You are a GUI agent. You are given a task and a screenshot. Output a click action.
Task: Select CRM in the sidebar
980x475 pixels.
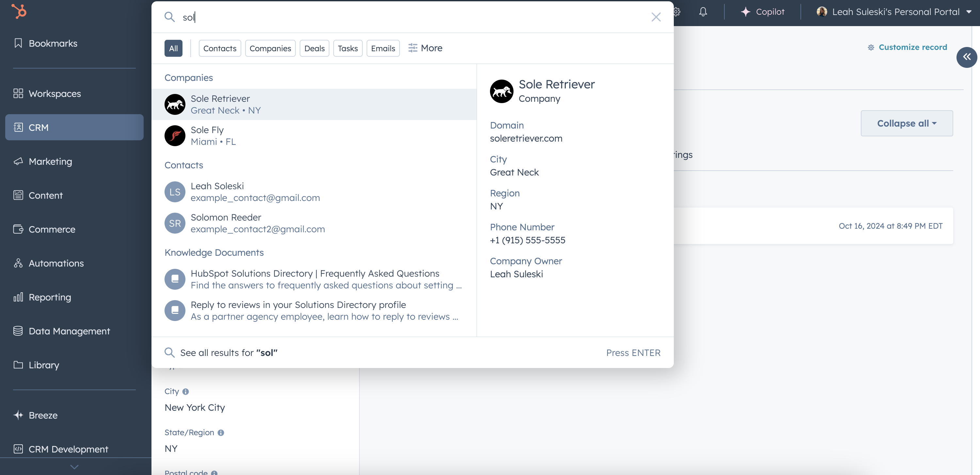click(74, 128)
